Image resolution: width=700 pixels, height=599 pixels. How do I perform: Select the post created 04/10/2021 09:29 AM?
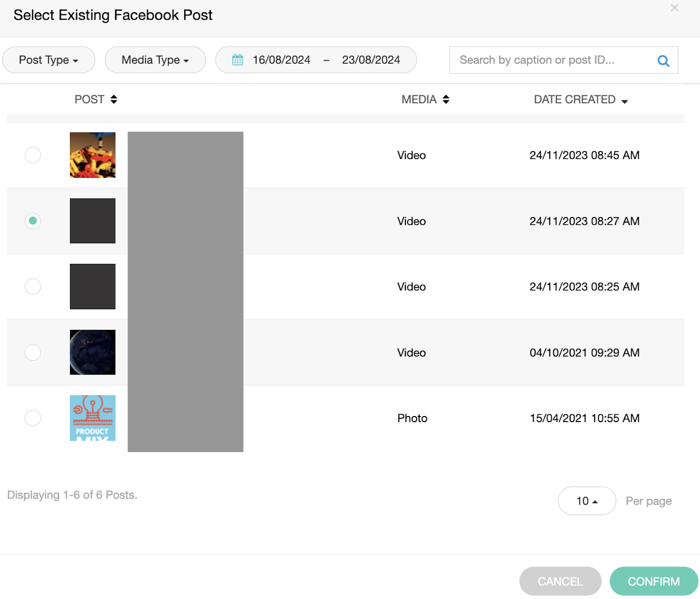tap(33, 352)
